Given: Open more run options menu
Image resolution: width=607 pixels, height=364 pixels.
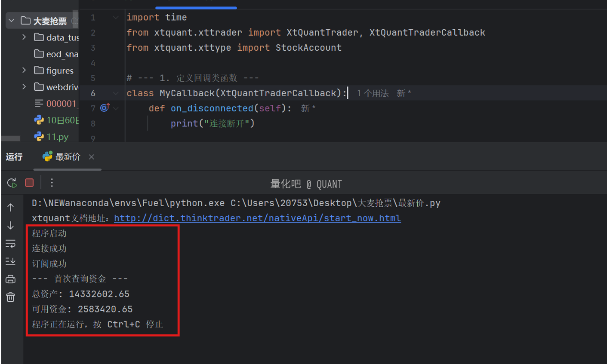Looking at the screenshot, I should point(52,183).
